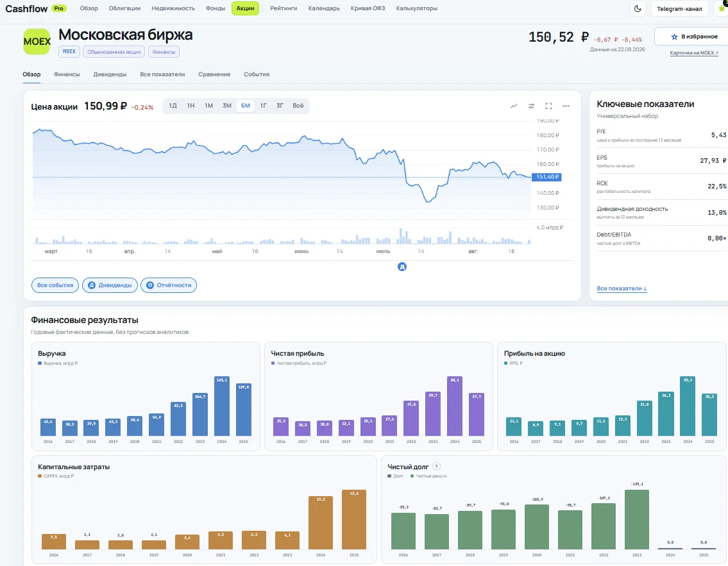
Task: Switch to the События tab
Action: pos(257,74)
